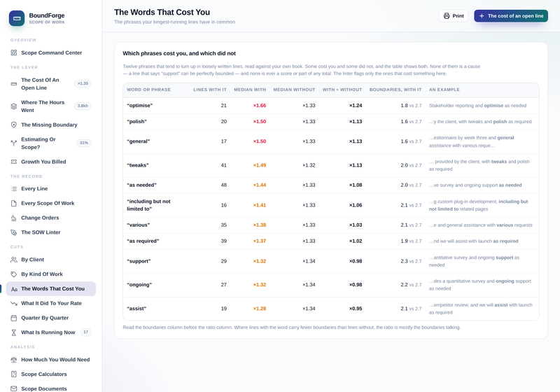Select the “various” phrase cell
The height and width of the screenshot is (392, 560).
point(138,225)
